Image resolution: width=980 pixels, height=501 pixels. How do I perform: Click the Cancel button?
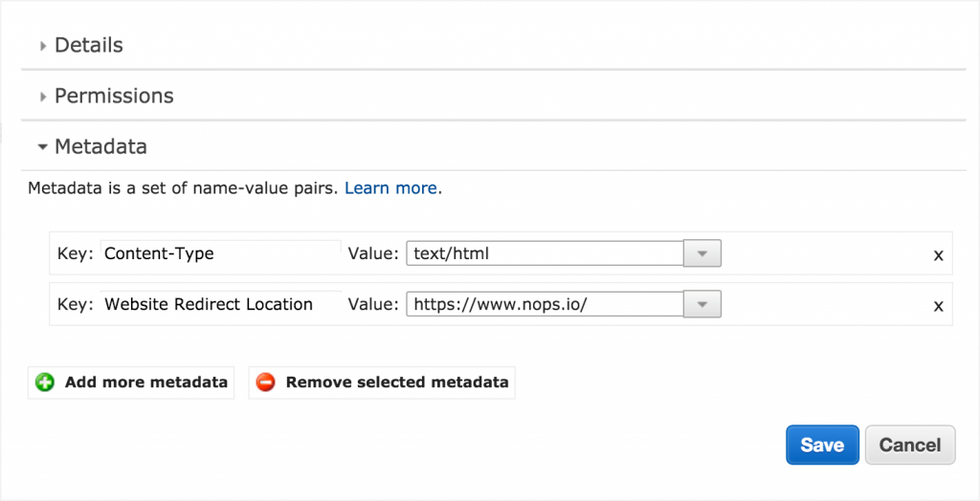[x=910, y=445]
